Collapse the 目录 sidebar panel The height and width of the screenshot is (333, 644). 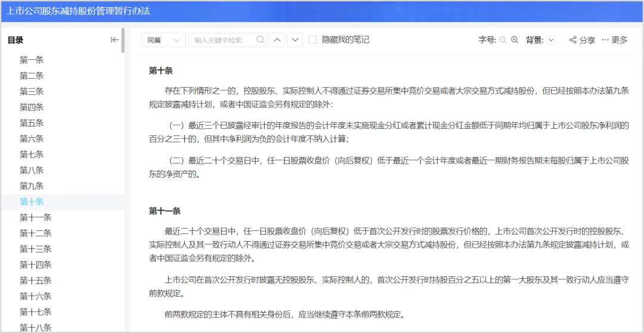pyautogui.click(x=114, y=40)
